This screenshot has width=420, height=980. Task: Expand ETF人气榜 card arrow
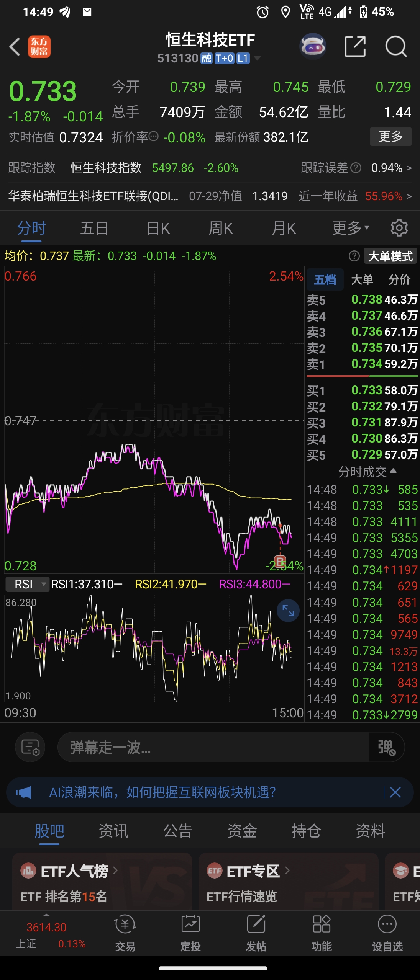tap(115, 871)
